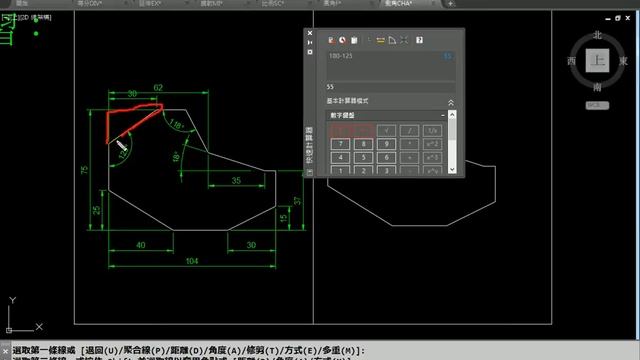This screenshot has width=640, height=360.
Task: Click the multiply (*) key
Action: point(409,144)
